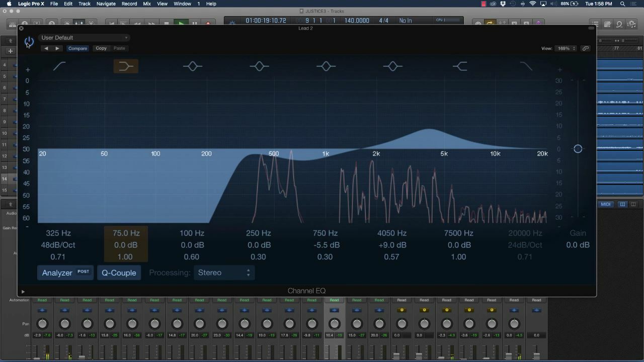Switch the analyzer POST mode label

coord(83,271)
